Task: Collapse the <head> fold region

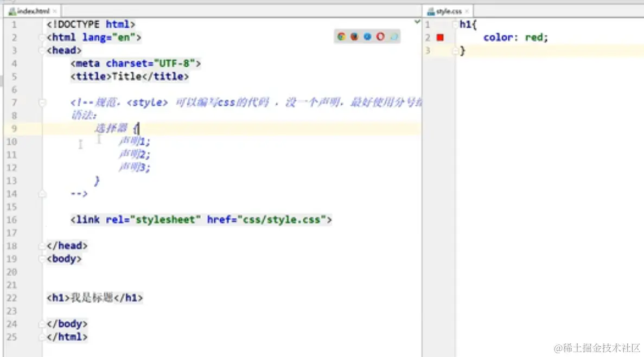Action: (x=42, y=50)
